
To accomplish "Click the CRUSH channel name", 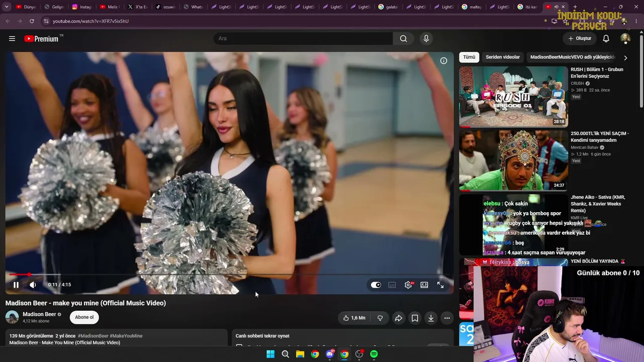I will coord(577,83).
